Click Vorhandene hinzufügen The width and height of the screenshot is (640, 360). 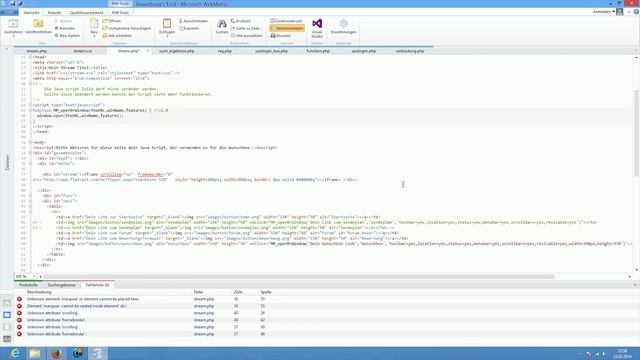[x=126, y=28]
